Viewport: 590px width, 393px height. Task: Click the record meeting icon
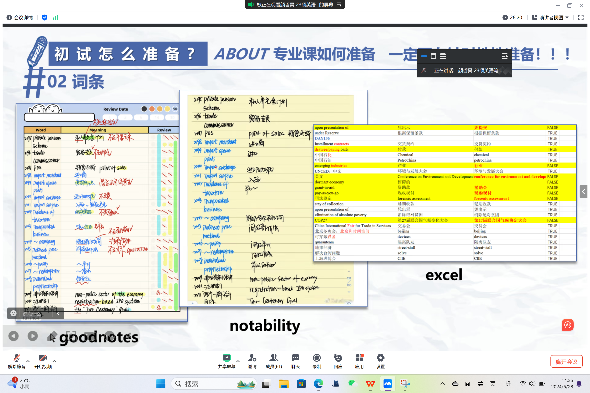(x=317, y=361)
